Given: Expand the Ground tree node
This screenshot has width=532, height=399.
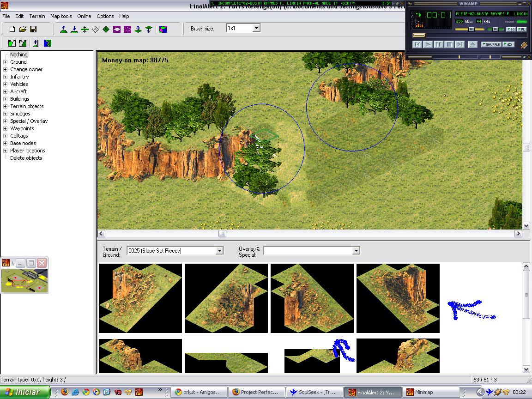Looking at the screenshot, I should click(x=6, y=62).
